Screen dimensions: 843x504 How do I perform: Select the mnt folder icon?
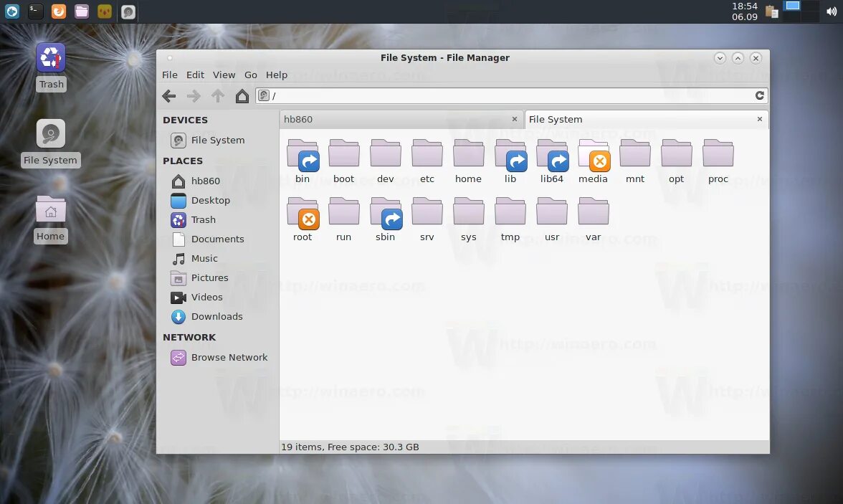point(635,154)
